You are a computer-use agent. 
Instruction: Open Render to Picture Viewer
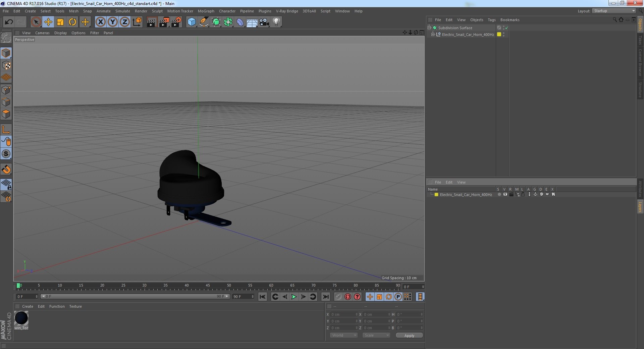coord(164,22)
